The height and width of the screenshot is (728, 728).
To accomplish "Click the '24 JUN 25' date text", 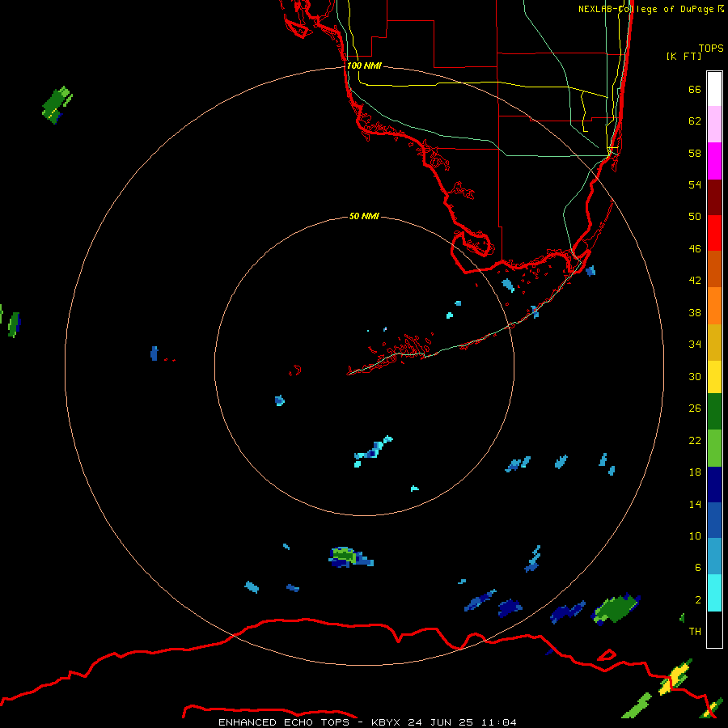I will [x=440, y=722].
